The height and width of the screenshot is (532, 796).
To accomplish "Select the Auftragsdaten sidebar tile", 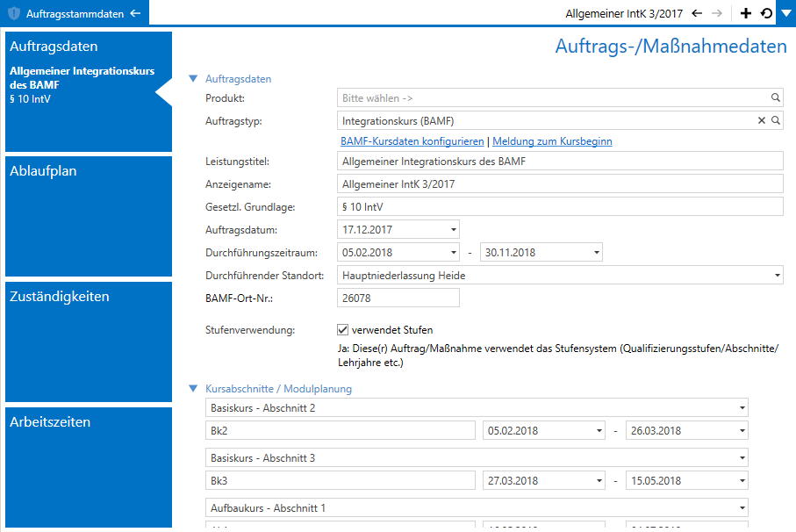I will point(89,92).
